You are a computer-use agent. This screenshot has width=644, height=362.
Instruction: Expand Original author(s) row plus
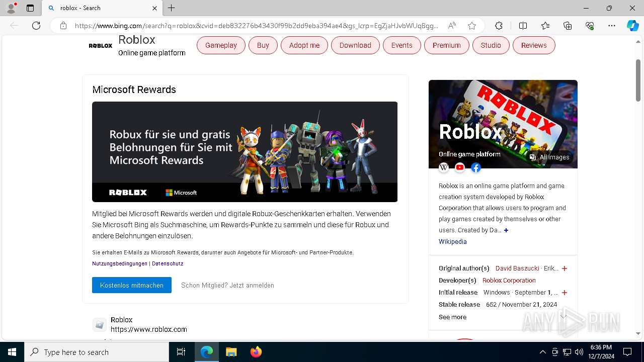565,268
